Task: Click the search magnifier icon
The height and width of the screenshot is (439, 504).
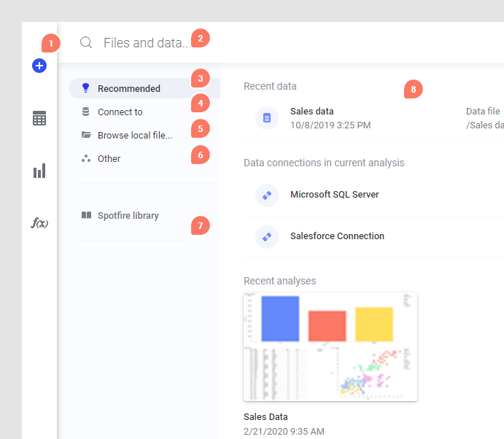Action: (86, 42)
